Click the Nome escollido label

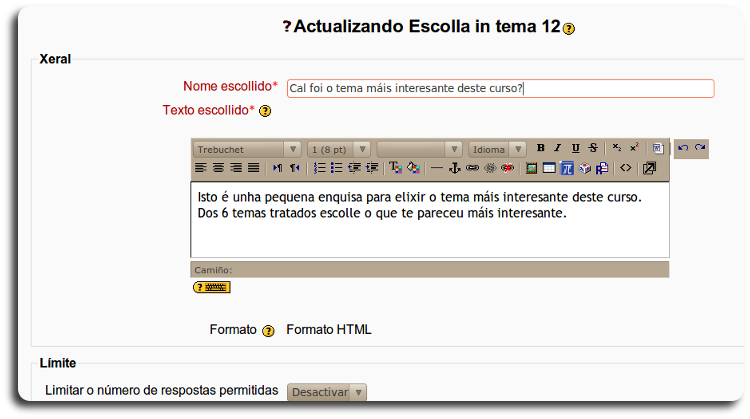pyautogui.click(x=230, y=86)
